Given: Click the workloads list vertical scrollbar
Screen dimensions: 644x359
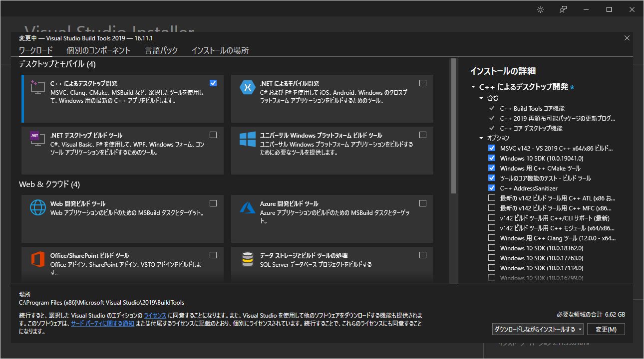Looking at the screenshot, I should 453,126.
